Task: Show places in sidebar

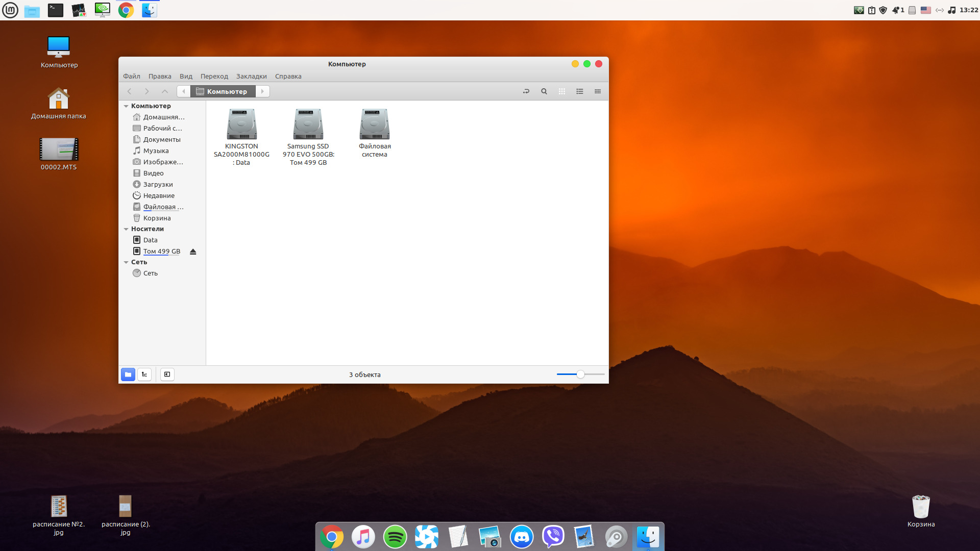Action: pyautogui.click(x=128, y=374)
